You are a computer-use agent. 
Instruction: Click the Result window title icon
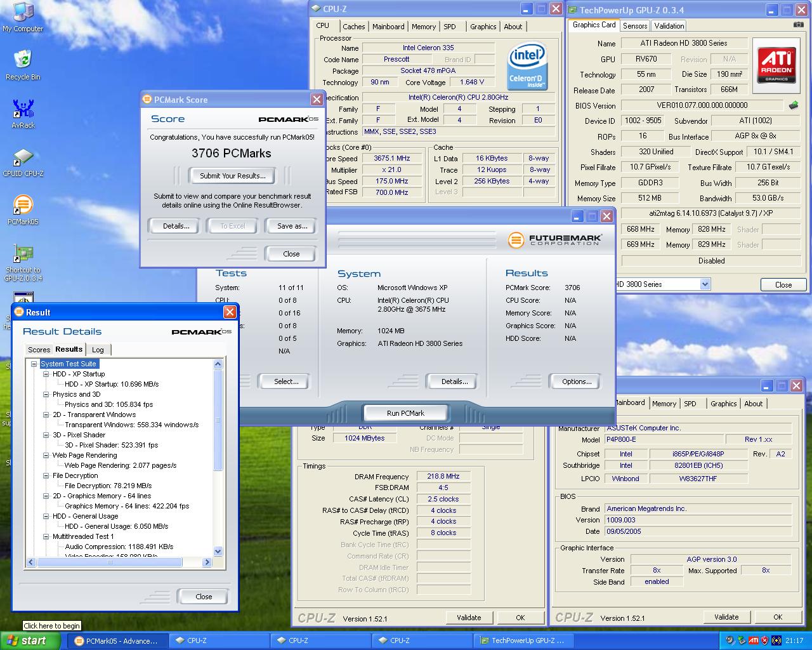point(19,312)
